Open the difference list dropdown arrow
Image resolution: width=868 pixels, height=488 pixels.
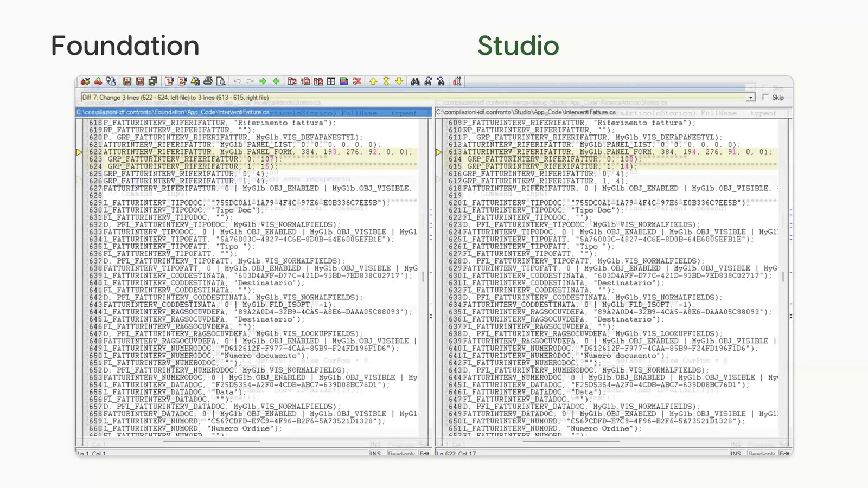point(751,98)
